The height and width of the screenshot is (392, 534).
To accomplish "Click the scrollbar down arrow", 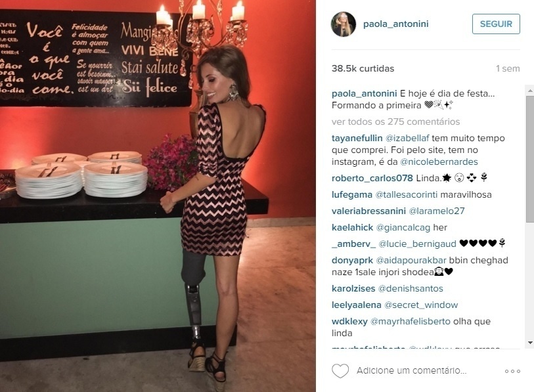I will pyautogui.click(x=530, y=343).
